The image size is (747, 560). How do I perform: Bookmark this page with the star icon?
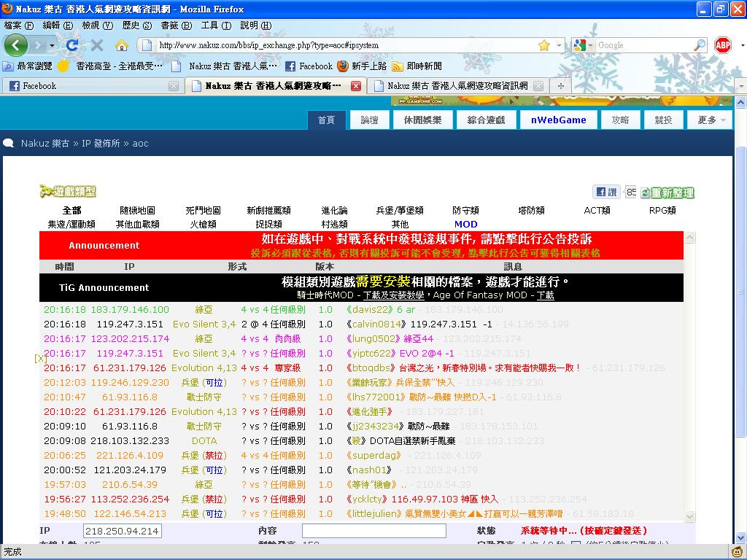(x=543, y=45)
